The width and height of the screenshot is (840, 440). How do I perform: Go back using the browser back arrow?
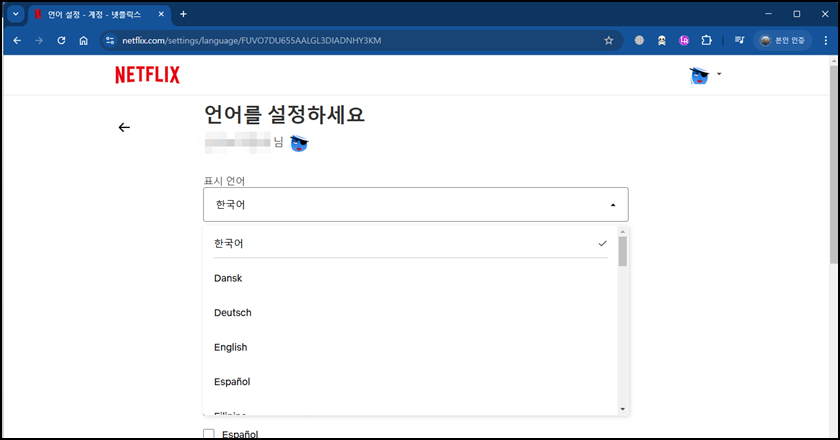point(17,41)
